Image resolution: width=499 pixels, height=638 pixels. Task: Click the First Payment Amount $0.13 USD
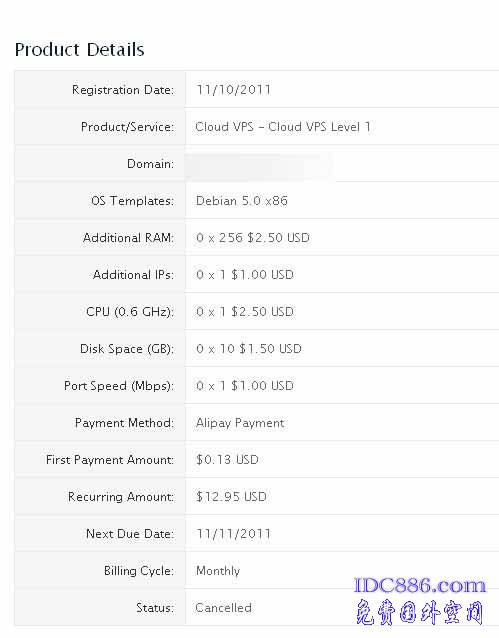pos(227,460)
